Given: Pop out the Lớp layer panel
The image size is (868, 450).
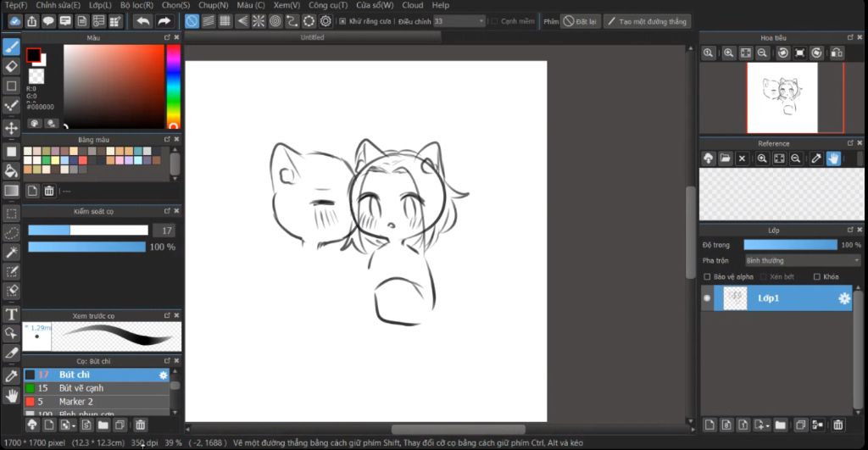Looking at the screenshot, I should pos(850,230).
